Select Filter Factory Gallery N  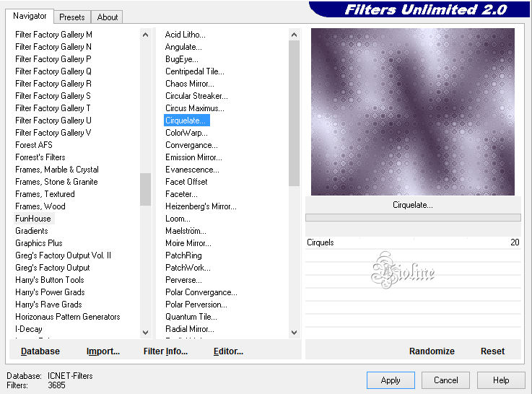tap(53, 47)
